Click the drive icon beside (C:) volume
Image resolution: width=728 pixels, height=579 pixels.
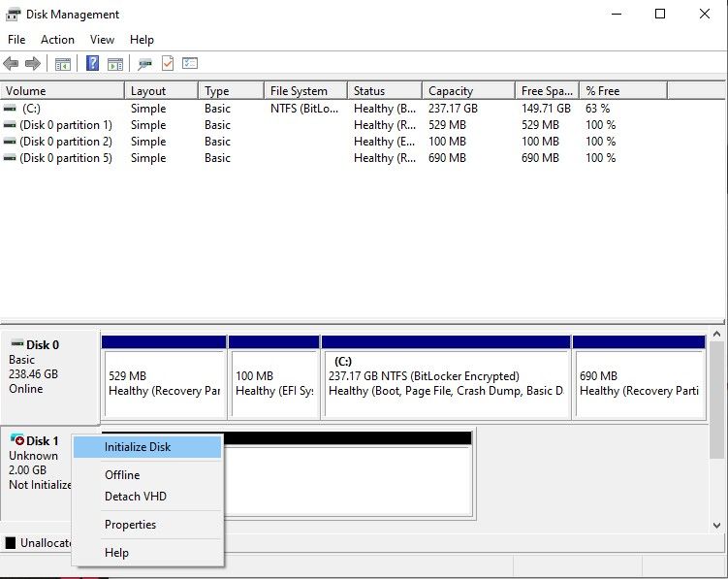[10, 109]
